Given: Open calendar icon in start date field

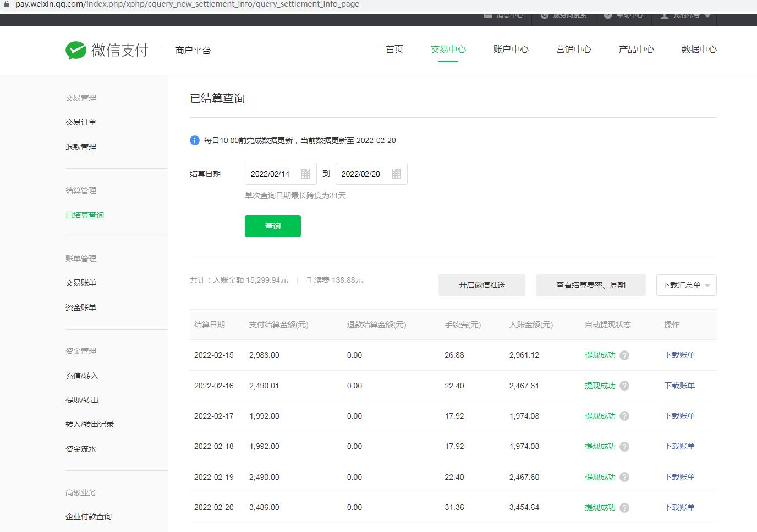Looking at the screenshot, I should (x=306, y=174).
